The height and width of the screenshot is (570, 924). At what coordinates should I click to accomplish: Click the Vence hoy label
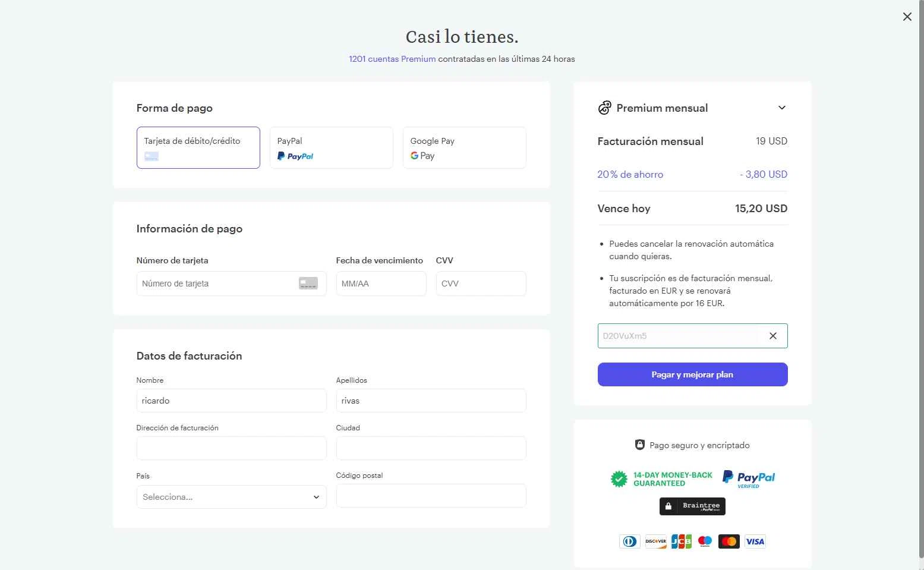pos(624,209)
